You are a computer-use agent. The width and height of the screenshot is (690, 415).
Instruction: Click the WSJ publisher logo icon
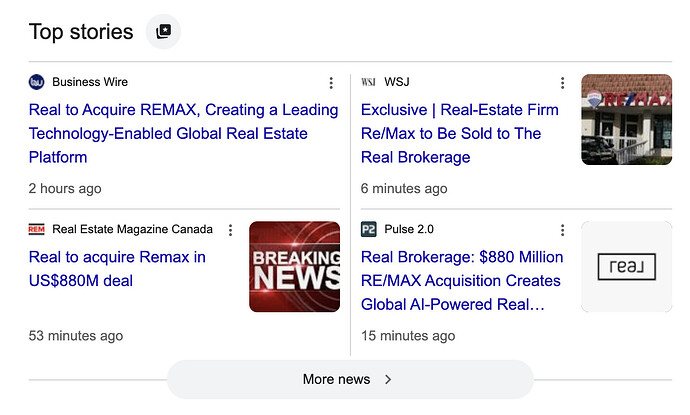pyautogui.click(x=368, y=82)
